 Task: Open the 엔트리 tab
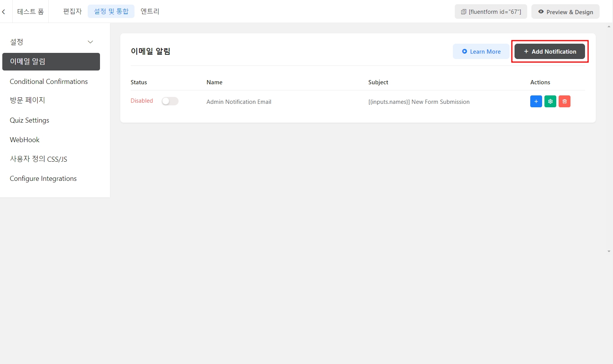click(x=150, y=11)
